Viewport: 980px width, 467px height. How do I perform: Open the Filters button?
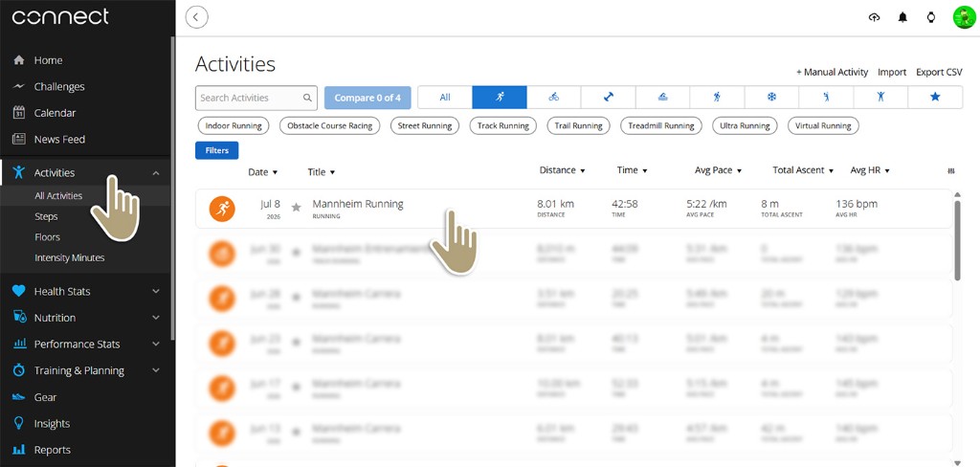[x=217, y=150]
